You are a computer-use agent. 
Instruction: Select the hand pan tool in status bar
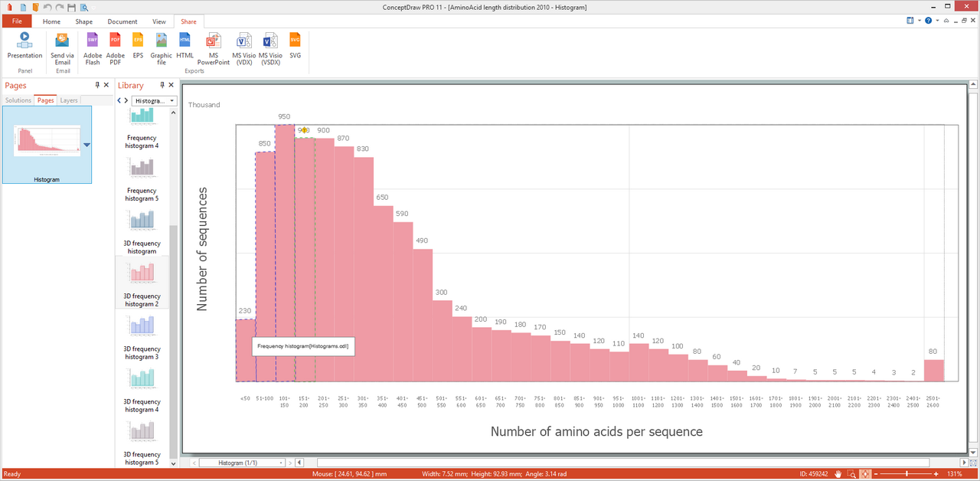point(839,474)
